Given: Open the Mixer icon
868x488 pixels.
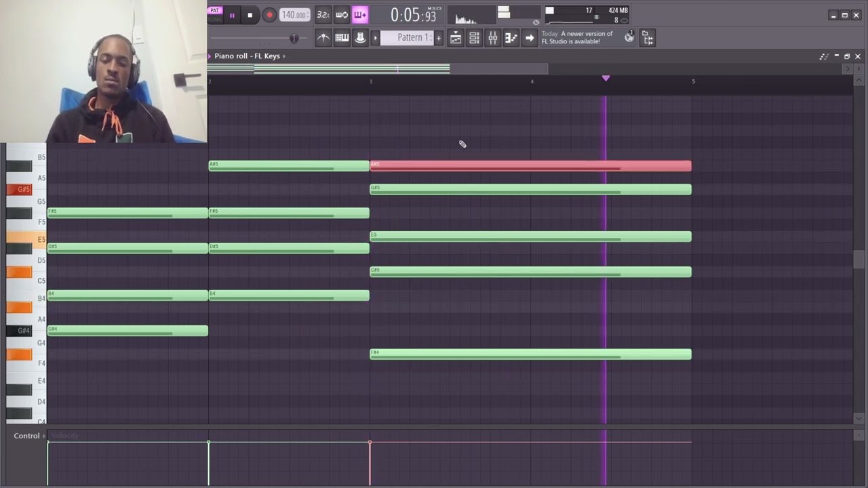Looking at the screenshot, I should point(493,38).
